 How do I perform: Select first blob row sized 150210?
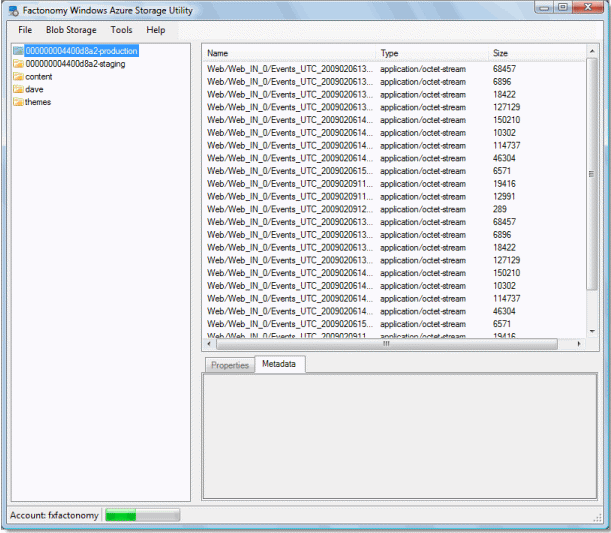pyautogui.click(x=394, y=120)
